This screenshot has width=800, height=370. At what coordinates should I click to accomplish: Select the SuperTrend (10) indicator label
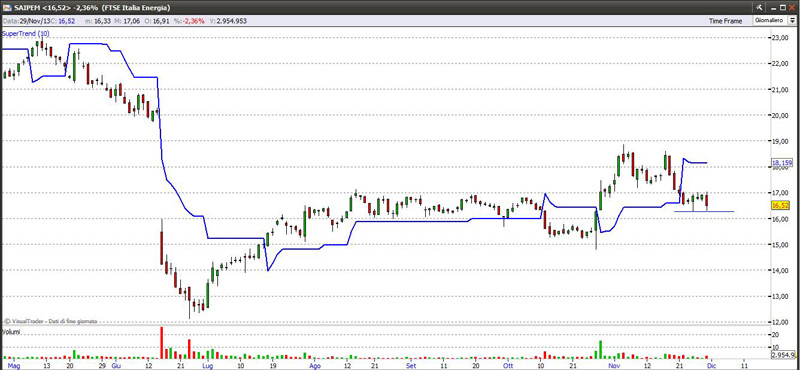(x=26, y=34)
